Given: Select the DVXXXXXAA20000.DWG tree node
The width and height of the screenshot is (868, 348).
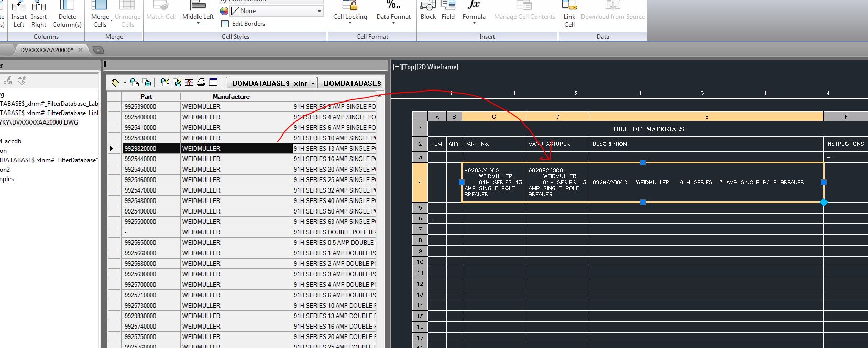Looking at the screenshot, I should 38,122.
